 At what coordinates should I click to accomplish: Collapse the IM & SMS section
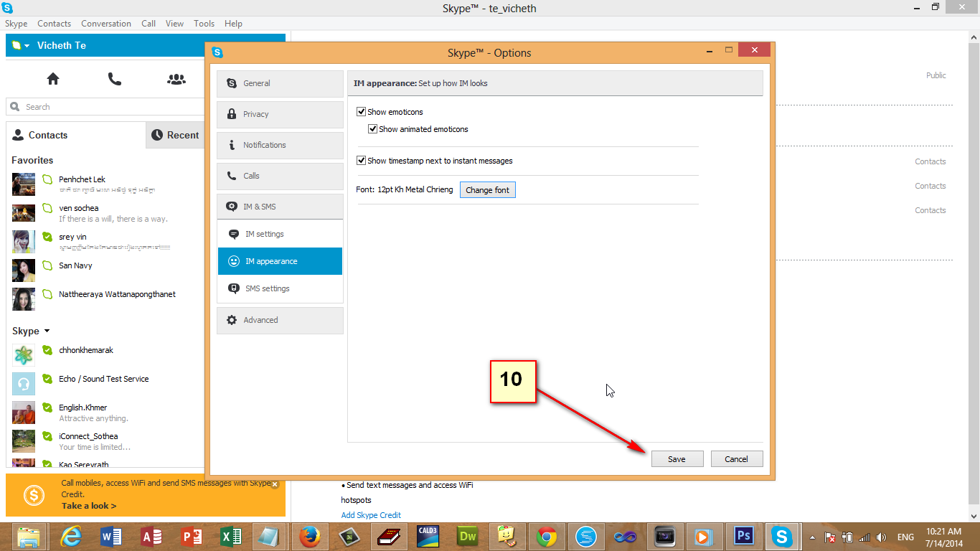pos(280,207)
